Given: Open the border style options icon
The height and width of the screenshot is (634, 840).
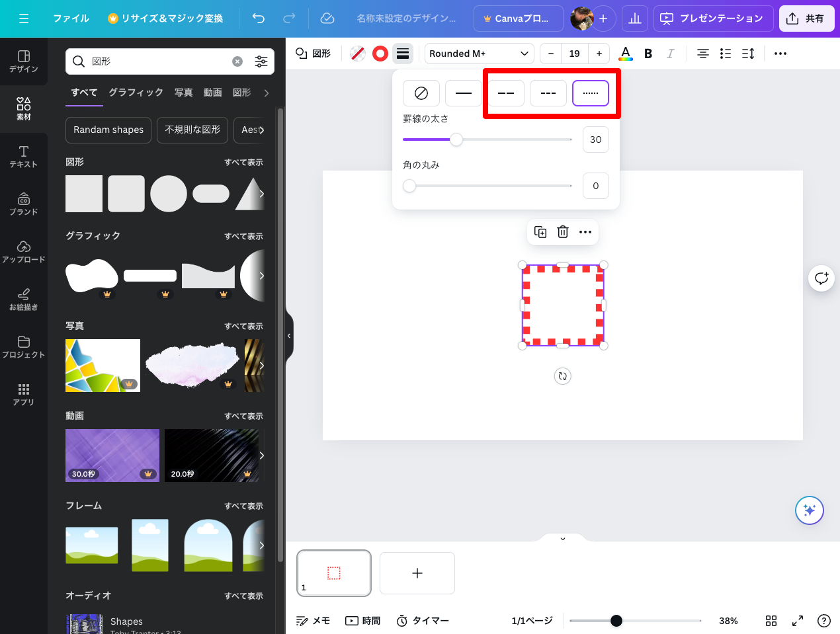Looking at the screenshot, I should coord(403,54).
